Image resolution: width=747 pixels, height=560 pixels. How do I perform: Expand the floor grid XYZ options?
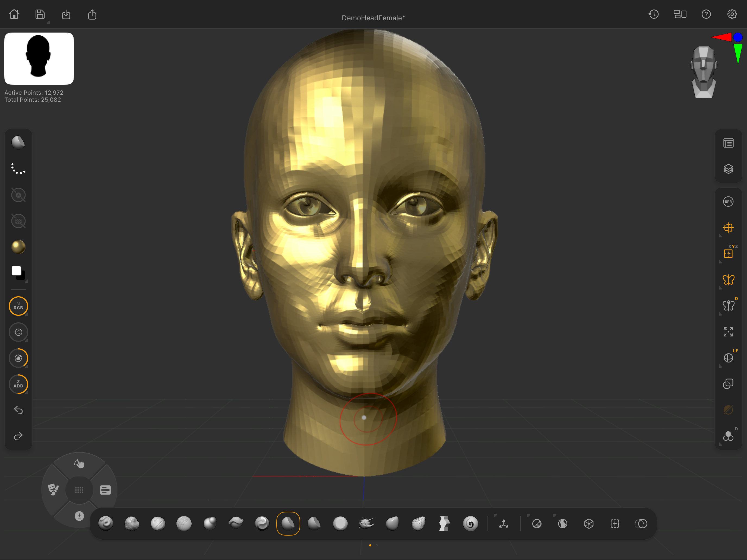pyautogui.click(x=720, y=262)
